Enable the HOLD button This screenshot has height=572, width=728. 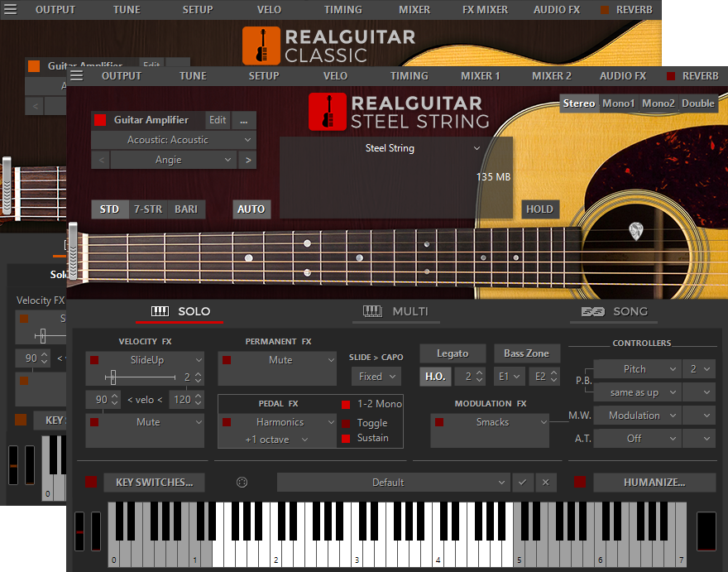pyautogui.click(x=540, y=209)
